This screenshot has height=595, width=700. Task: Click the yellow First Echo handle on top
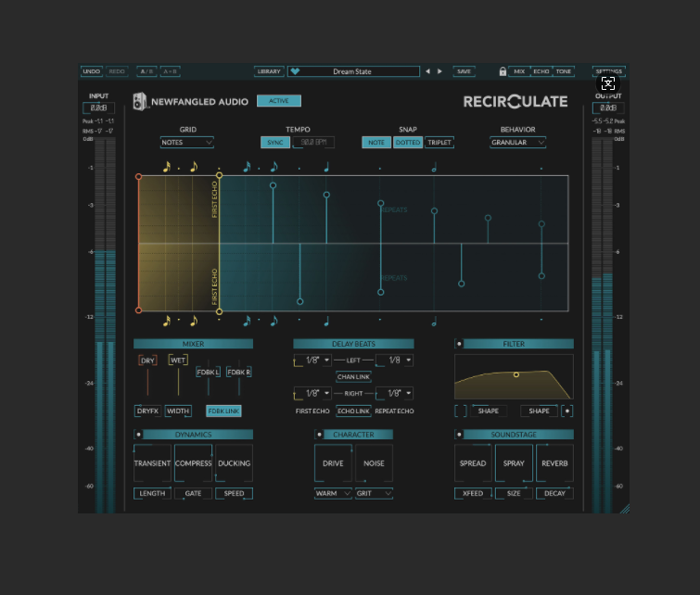pos(219,176)
